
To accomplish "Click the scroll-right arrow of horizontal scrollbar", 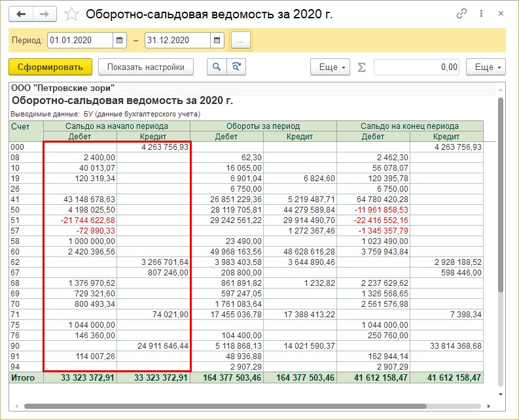I will pyautogui.click(x=488, y=406).
